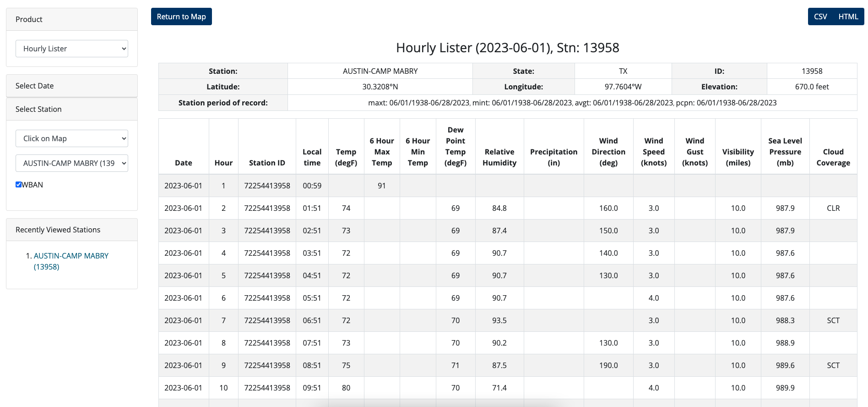This screenshot has height=407, width=868.
Task: Click sea level pressure 988.3
Action: tap(785, 320)
